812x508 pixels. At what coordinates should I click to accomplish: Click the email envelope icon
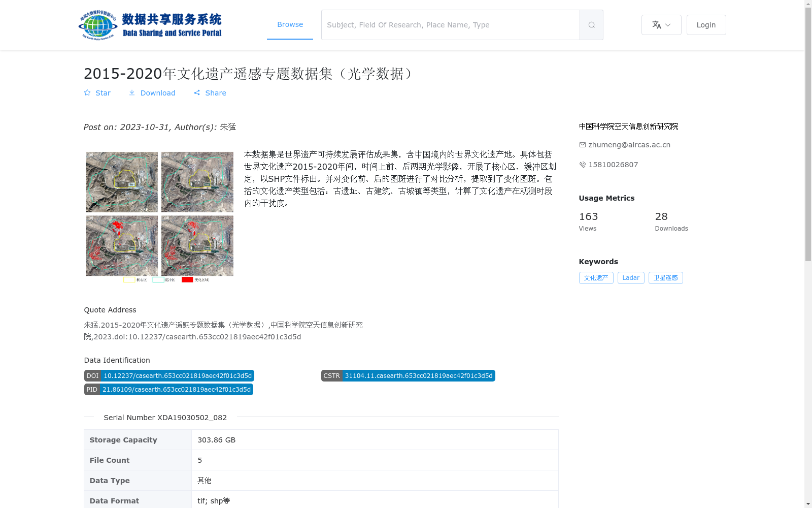click(583, 145)
